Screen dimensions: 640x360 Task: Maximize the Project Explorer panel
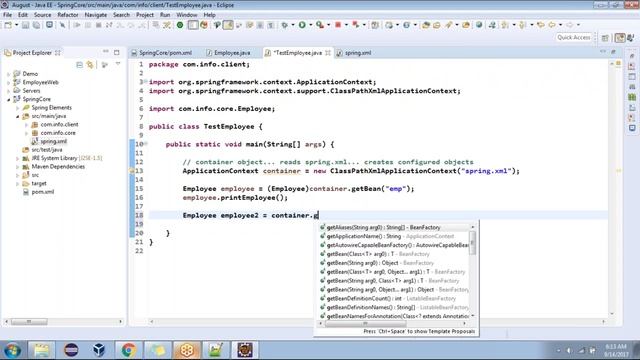point(117,52)
